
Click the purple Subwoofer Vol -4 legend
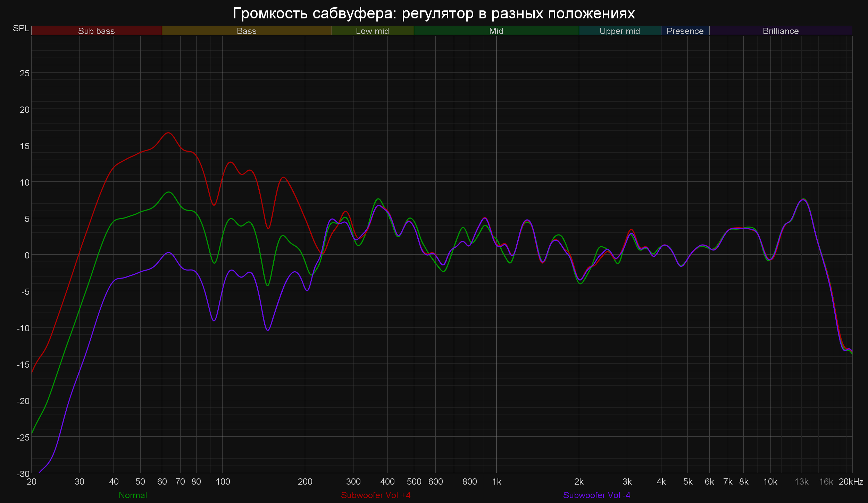(596, 495)
